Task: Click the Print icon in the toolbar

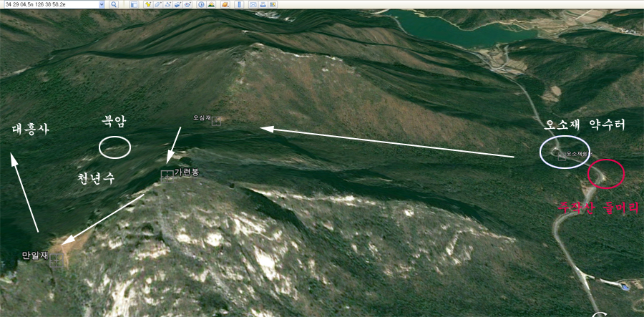Action: click(x=263, y=4)
